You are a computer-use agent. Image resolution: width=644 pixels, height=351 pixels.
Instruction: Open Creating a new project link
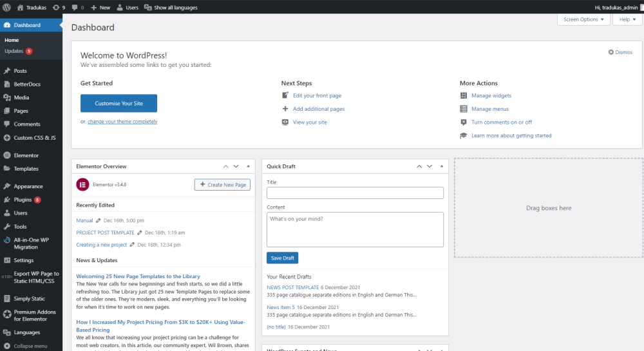point(102,245)
